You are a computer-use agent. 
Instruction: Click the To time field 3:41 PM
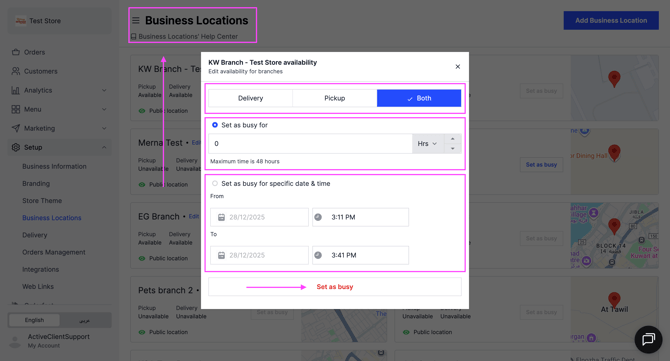(x=360, y=255)
